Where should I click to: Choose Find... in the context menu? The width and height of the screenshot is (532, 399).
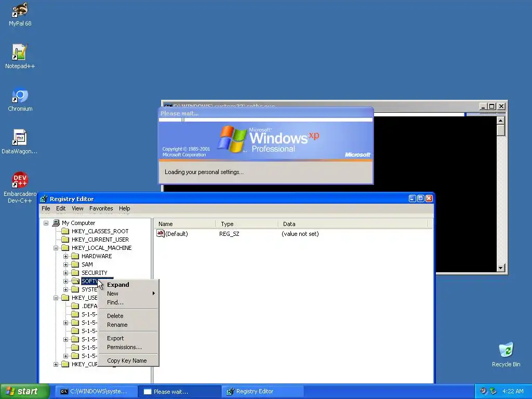(128, 302)
